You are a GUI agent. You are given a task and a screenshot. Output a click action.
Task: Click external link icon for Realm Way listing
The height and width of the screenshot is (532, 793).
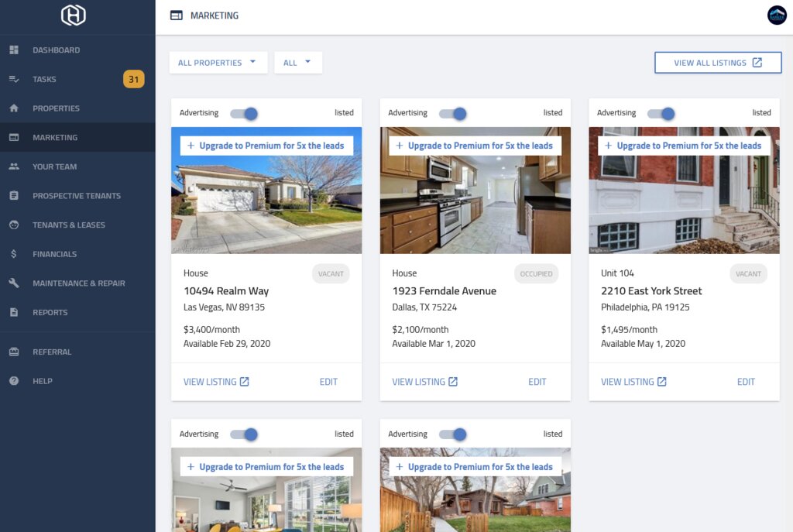point(244,382)
